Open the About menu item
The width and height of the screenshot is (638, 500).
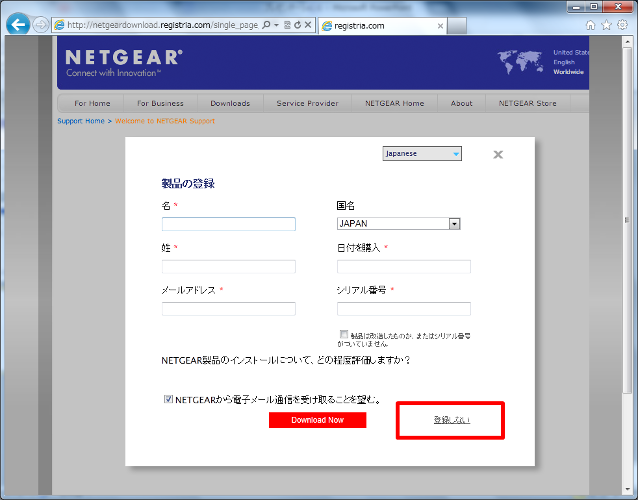click(x=461, y=103)
